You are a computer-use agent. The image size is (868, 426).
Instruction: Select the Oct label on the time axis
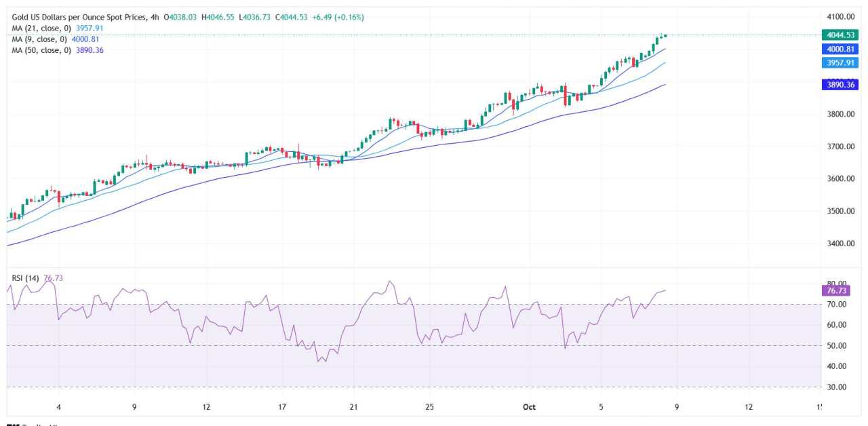528,407
